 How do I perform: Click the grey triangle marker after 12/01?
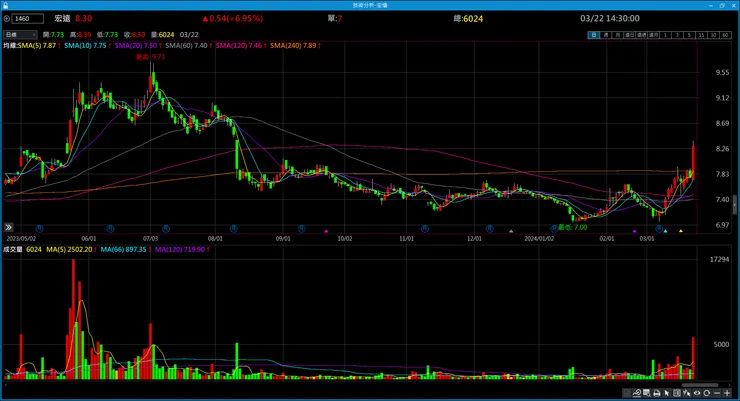tap(511, 231)
